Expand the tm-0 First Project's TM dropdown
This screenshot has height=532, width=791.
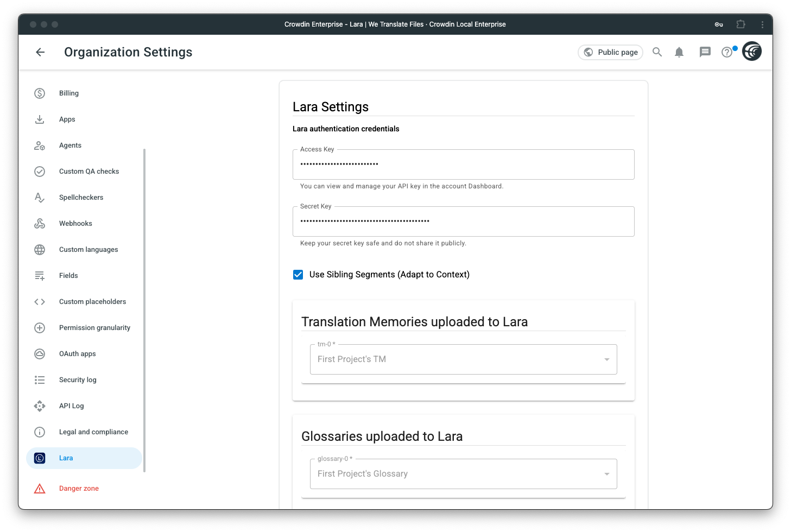(x=463, y=359)
